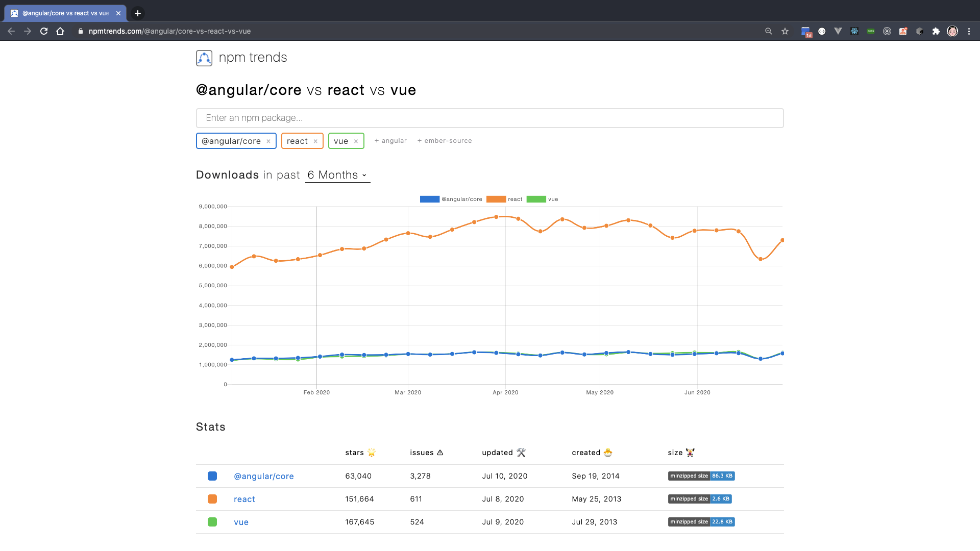Click the orange react color swatch
Viewport: 980px width, 551px height.
click(212, 499)
